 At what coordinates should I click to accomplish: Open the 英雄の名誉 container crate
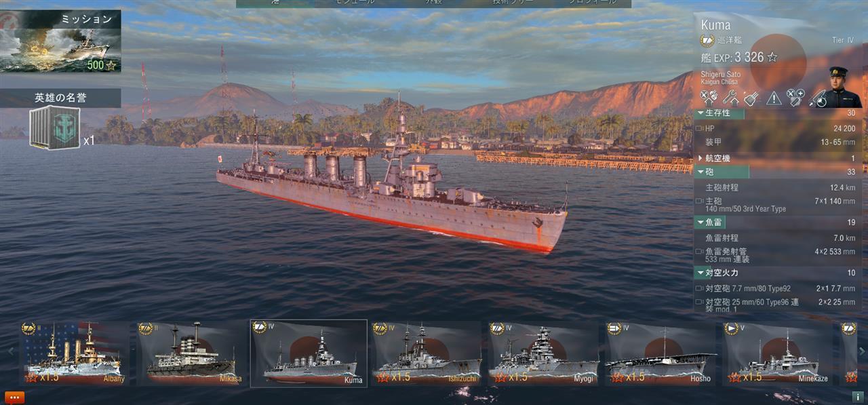pyautogui.click(x=54, y=128)
